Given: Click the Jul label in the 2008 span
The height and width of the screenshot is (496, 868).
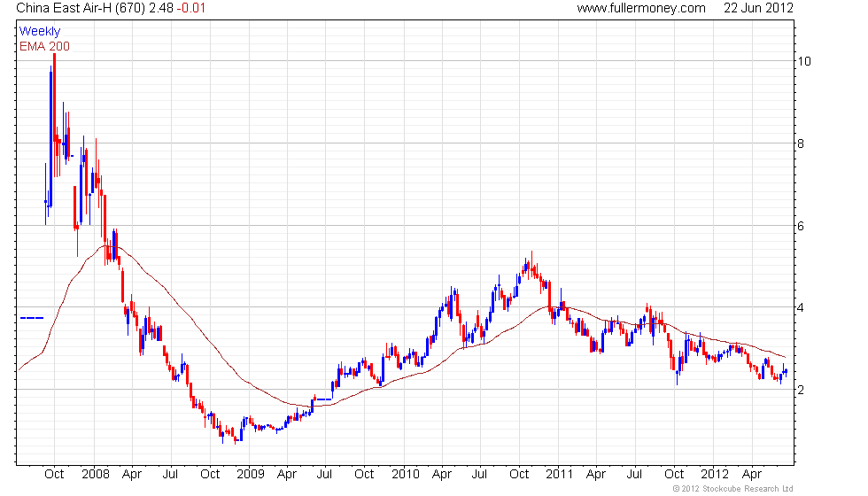Looking at the screenshot, I should (x=170, y=475).
